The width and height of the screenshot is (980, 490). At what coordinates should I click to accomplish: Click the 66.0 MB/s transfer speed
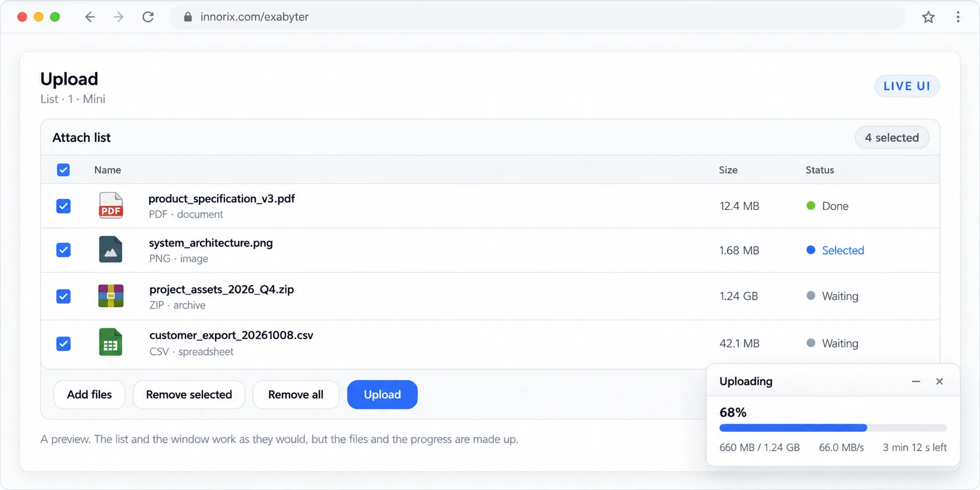841,447
